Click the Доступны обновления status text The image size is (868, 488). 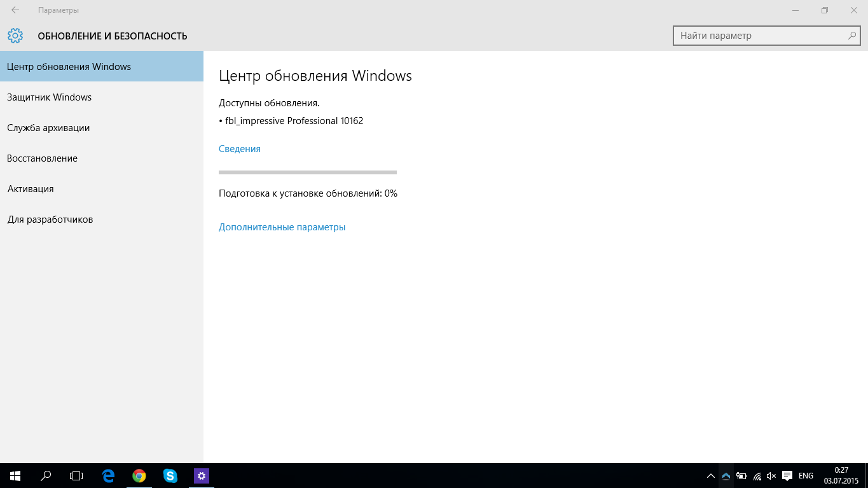click(x=269, y=102)
